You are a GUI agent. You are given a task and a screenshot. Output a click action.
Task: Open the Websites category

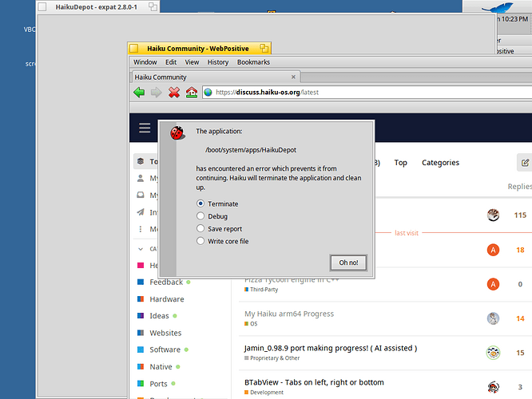pyautogui.click(x=165, y=333)
